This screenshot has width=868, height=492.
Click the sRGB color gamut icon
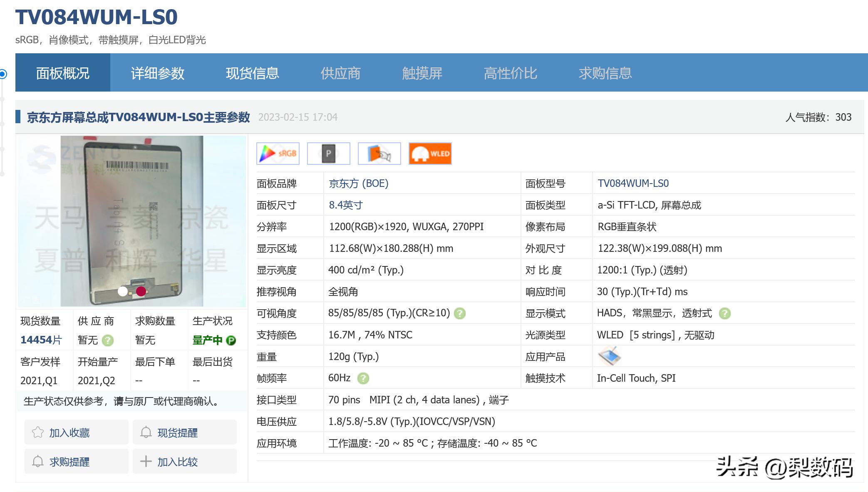pos(278,154)
